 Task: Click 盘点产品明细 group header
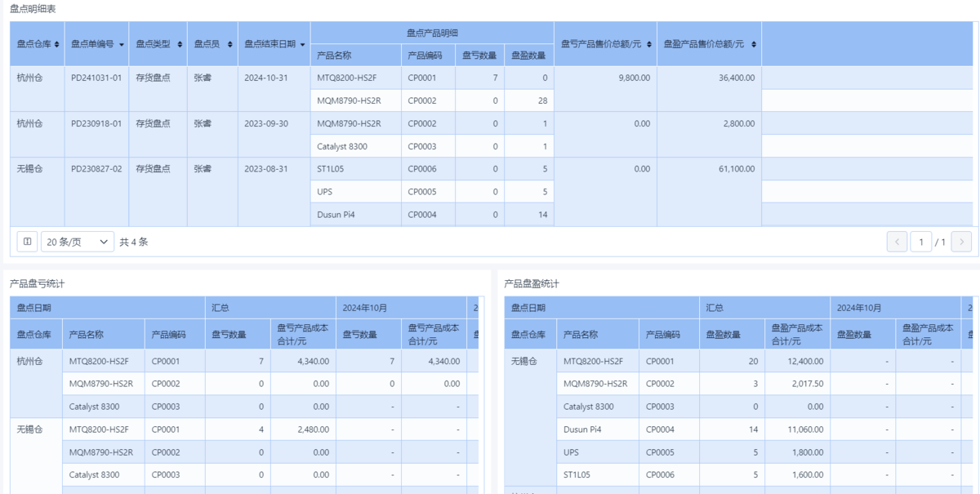(x=432, y=33)
